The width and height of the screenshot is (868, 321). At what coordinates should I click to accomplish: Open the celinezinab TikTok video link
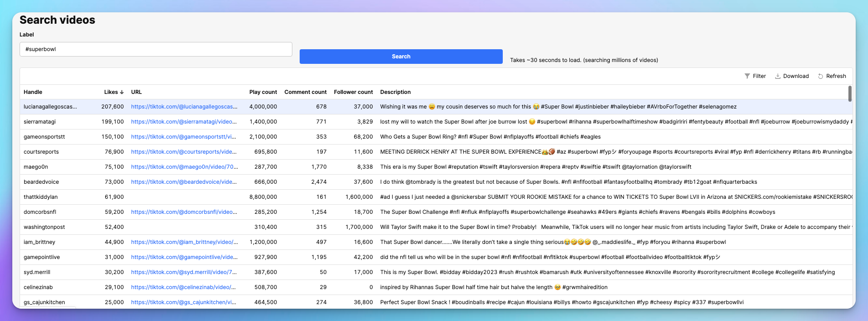(184, 287)
